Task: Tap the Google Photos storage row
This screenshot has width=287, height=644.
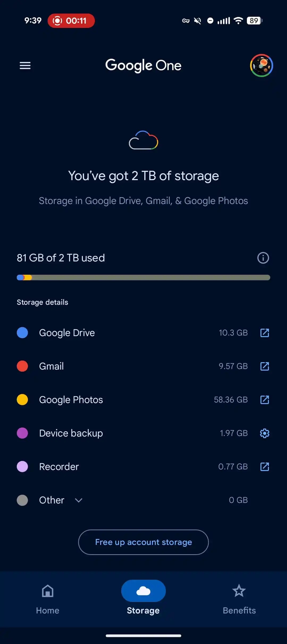Action: [x=143, y=400]
